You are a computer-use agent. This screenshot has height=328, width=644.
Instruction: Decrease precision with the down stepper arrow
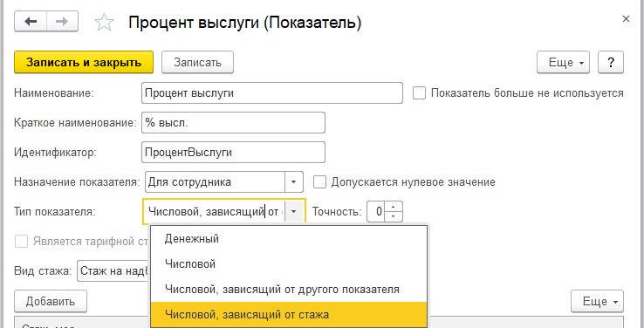pos(394,216)
